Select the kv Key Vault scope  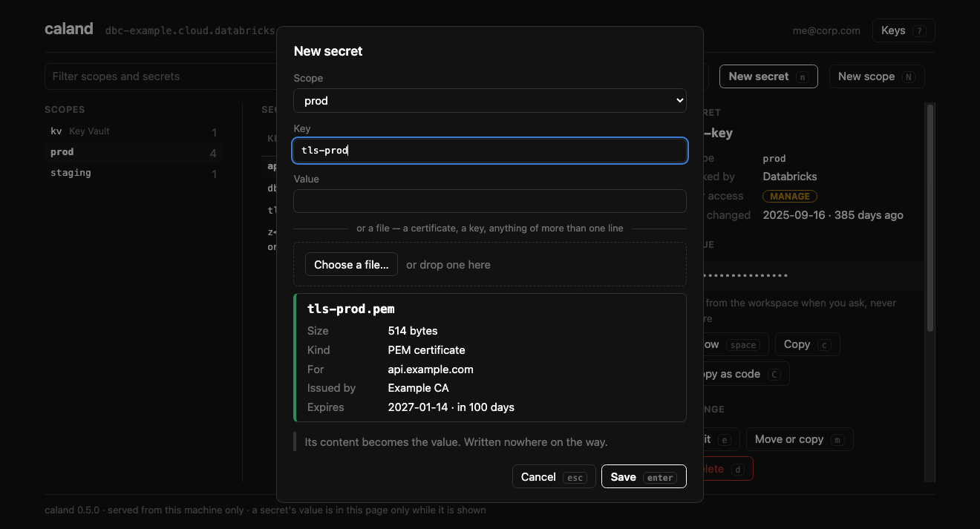pyautogui.click(x=134, y=131)
